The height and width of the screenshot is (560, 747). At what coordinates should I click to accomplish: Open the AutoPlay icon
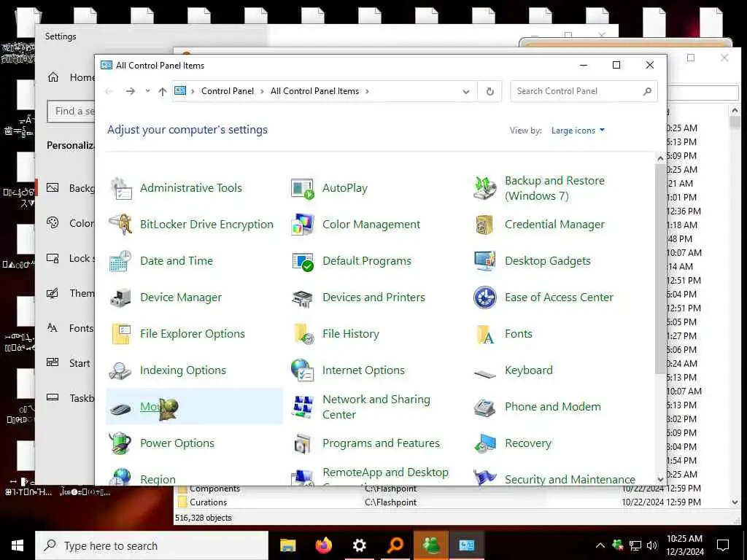click(x=303, y=188)
